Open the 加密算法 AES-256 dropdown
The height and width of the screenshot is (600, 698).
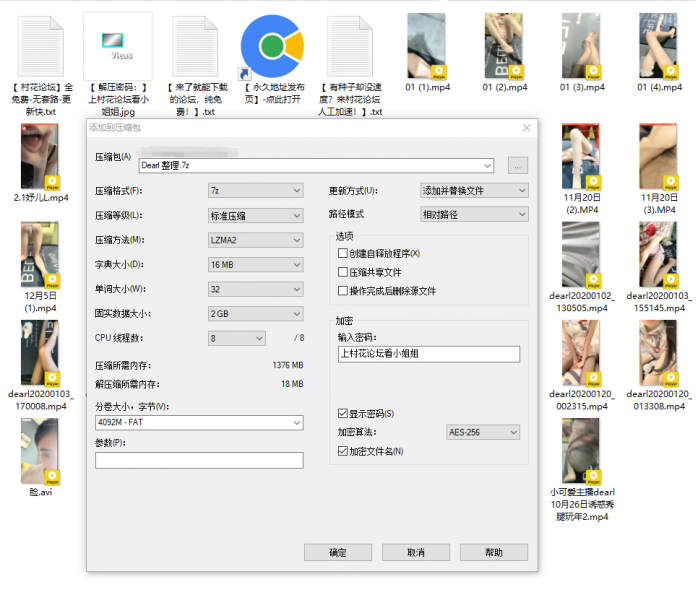(483, 432)
